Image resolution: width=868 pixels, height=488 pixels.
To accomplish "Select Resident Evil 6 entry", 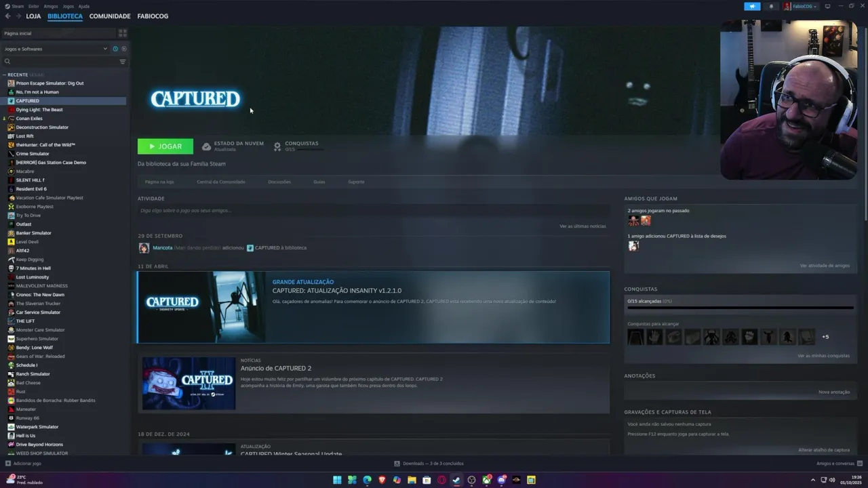I will point(31,189).
